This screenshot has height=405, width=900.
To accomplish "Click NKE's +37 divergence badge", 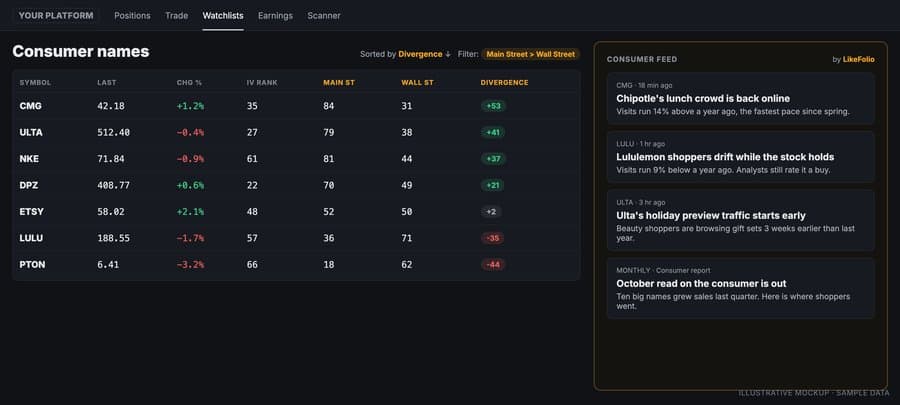I will (x=493, y=159).
